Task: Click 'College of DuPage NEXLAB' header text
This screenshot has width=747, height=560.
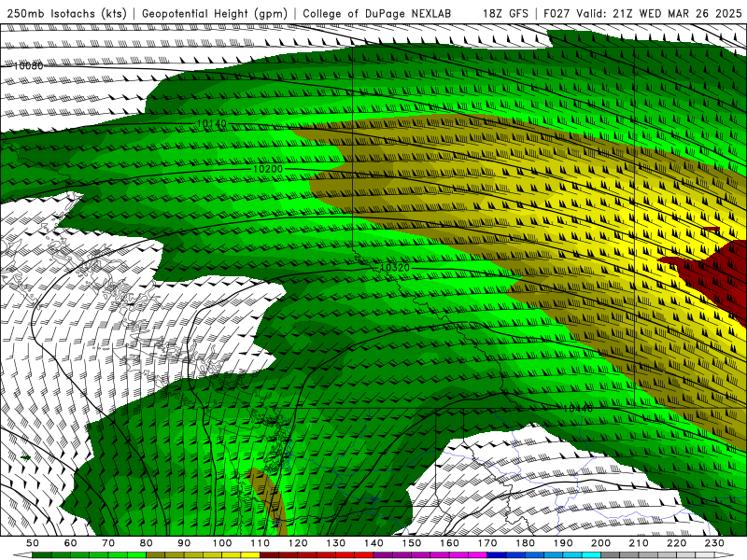Action: tap(377, 14)
